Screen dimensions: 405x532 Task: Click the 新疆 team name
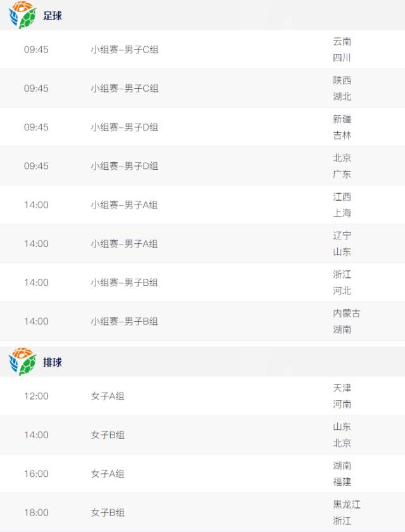[342, 119]
